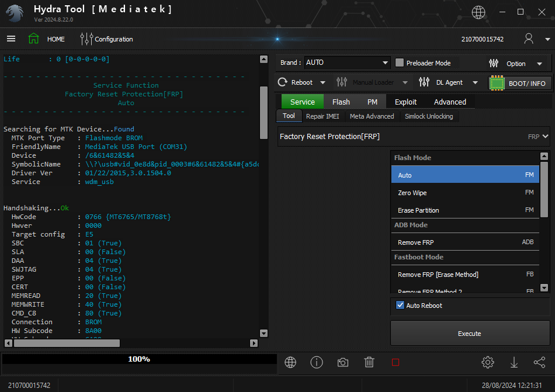This screenshot has height=392, width=555.
Task: Select the Tool sub-tab
Action: pyautogui.click(x=289, y=116)
